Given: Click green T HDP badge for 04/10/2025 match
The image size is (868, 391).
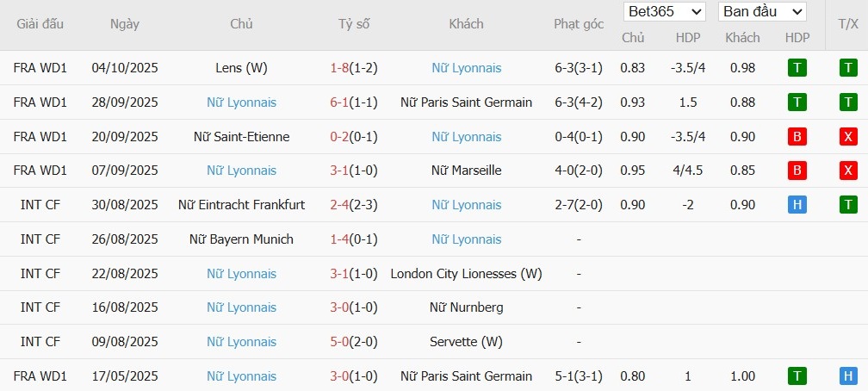Looking at the screenshot, I should pos(797,68).
